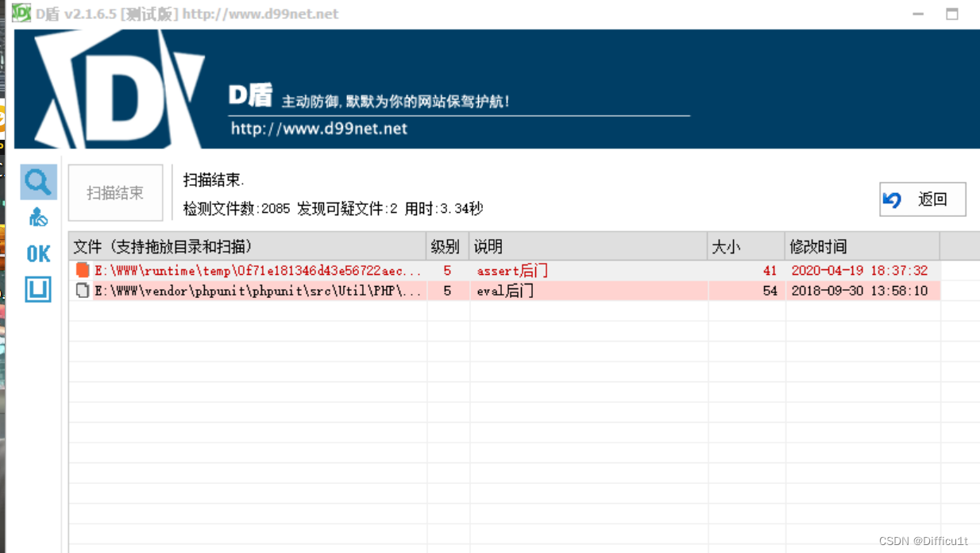Maximize the D盾 window
Viewport: 980px width, 553px height.
(x=951, y=14)
